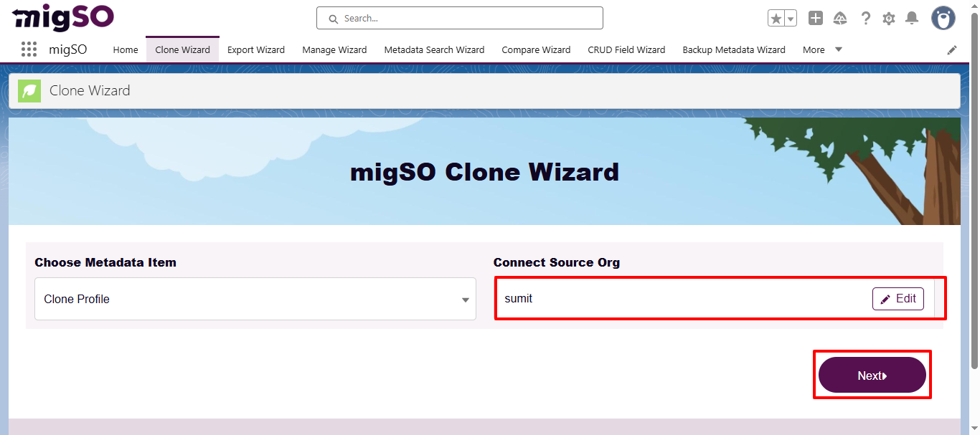Expand the More navigation menu

[822, 49]
